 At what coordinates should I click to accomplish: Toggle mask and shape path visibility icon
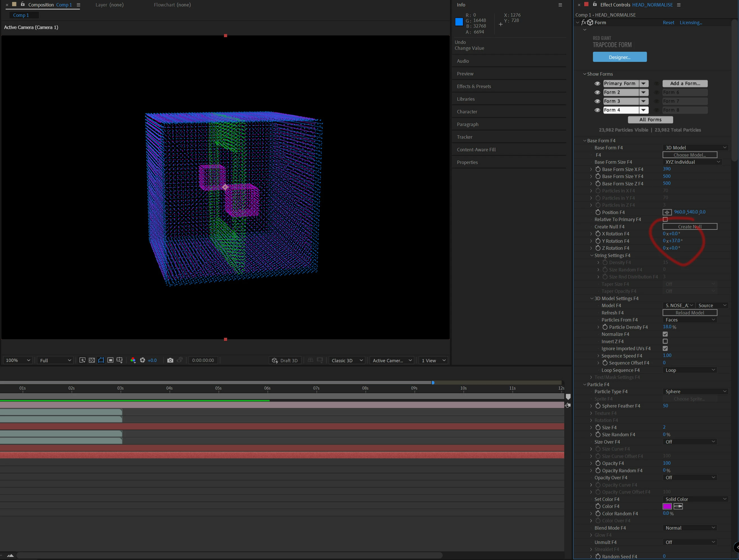tap(101, 360)
